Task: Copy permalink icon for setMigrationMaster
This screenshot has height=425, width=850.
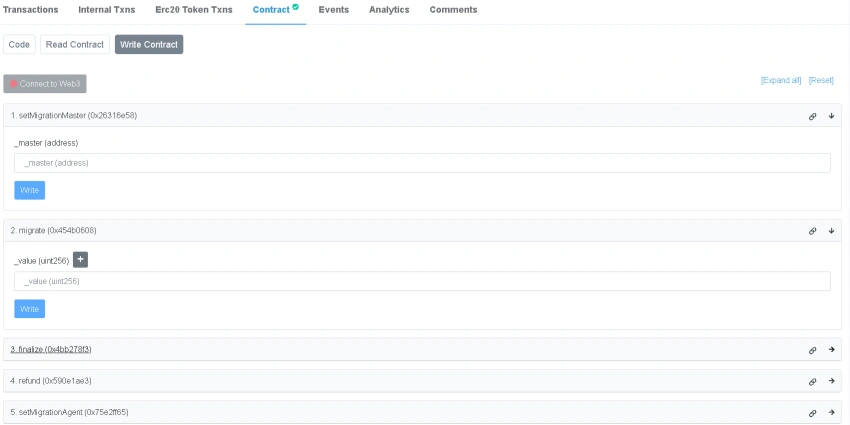Action: (812, 116)
